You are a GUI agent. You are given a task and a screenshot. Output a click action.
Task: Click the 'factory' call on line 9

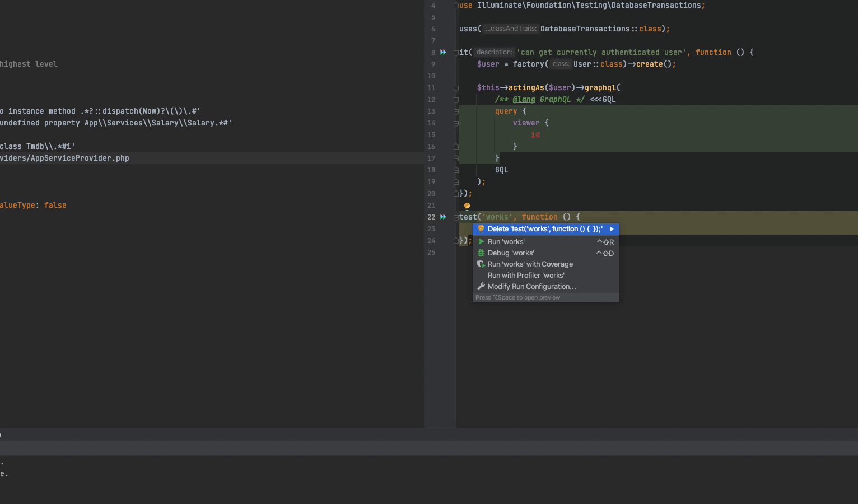529,64
